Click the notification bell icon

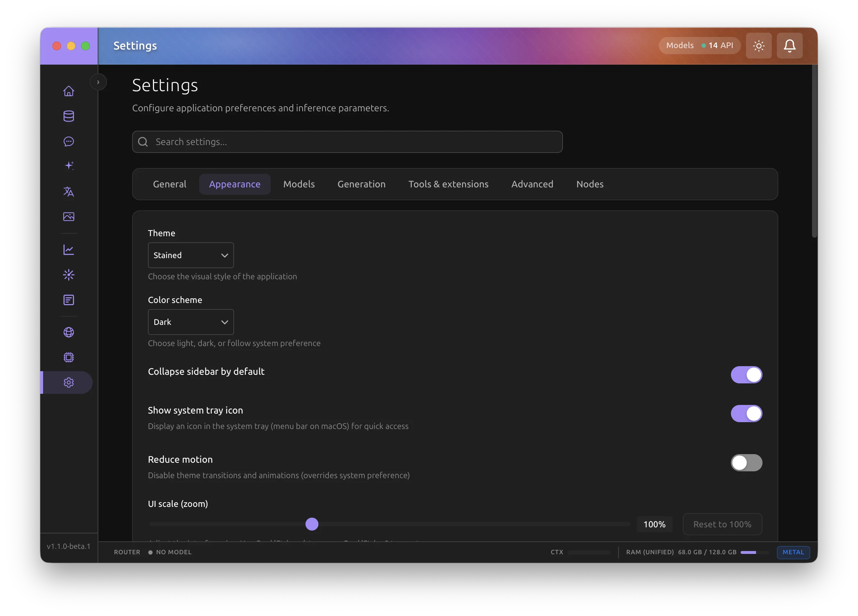[789, 46]
